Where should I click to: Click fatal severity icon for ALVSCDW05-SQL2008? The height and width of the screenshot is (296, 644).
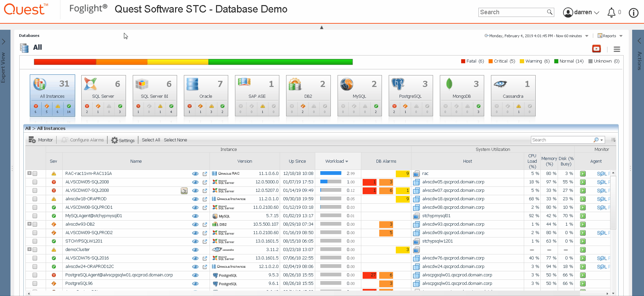click(53, 182)
